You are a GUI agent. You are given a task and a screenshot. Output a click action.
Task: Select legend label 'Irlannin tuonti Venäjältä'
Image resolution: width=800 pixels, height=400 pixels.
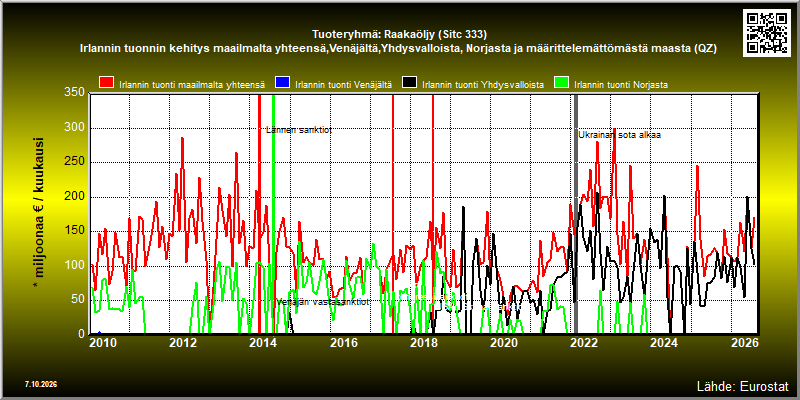click(343, 85)
